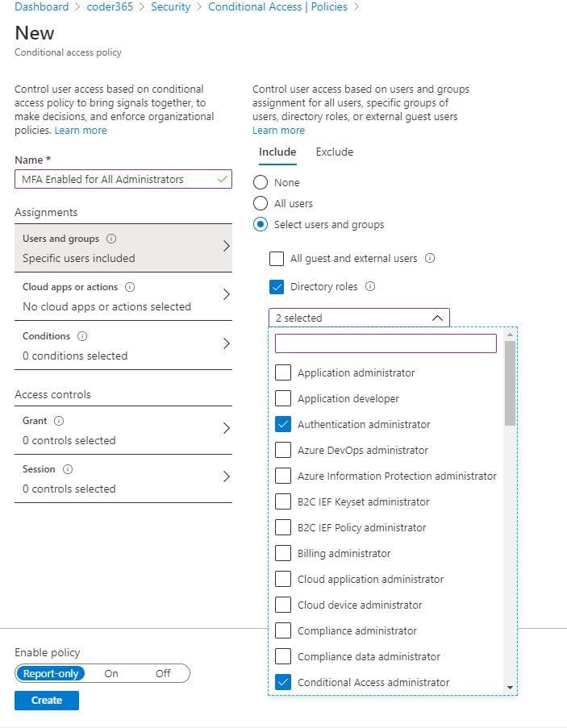The height and width of the screenshot is (728, 567).
Task: Open Security in breadcrumb trail
Action: pos(170,6)
